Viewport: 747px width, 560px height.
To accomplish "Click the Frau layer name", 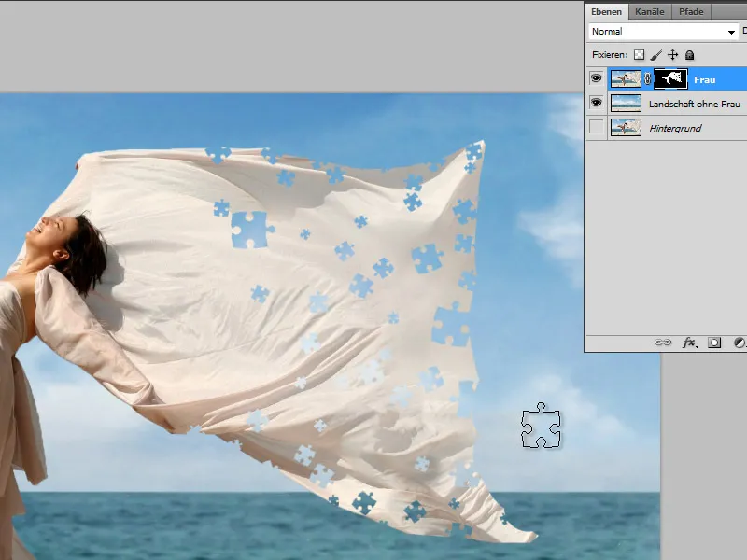I will [x=705, y=80].
